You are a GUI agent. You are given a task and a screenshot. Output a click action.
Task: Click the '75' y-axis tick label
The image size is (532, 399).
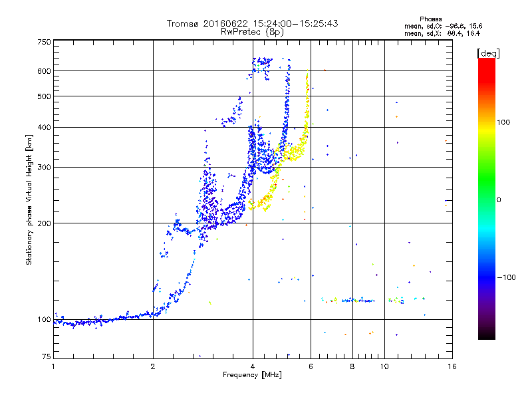coord(47,356)
